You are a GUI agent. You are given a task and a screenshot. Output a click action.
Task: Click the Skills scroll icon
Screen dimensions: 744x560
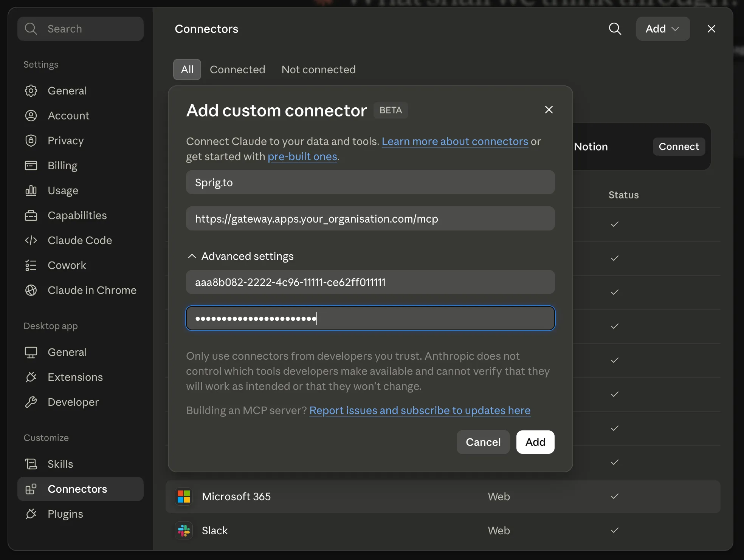[x=31, y=464]
